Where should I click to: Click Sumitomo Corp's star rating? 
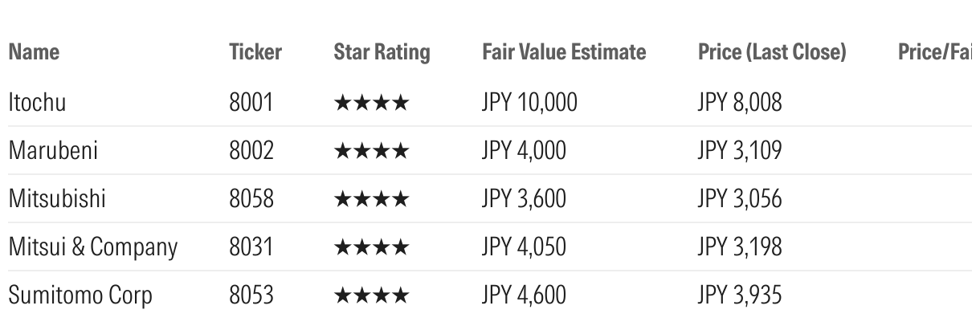(x=371, y=295)
